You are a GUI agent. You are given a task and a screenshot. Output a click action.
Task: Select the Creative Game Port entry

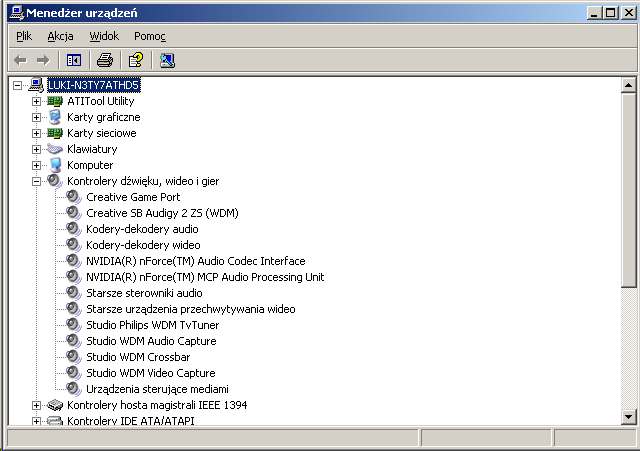[133, 197]
